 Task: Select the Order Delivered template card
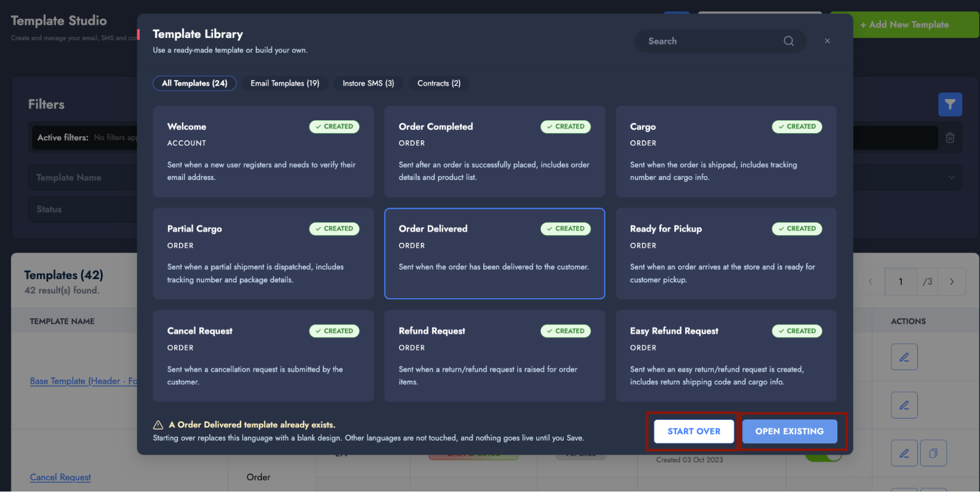(495, 254)
